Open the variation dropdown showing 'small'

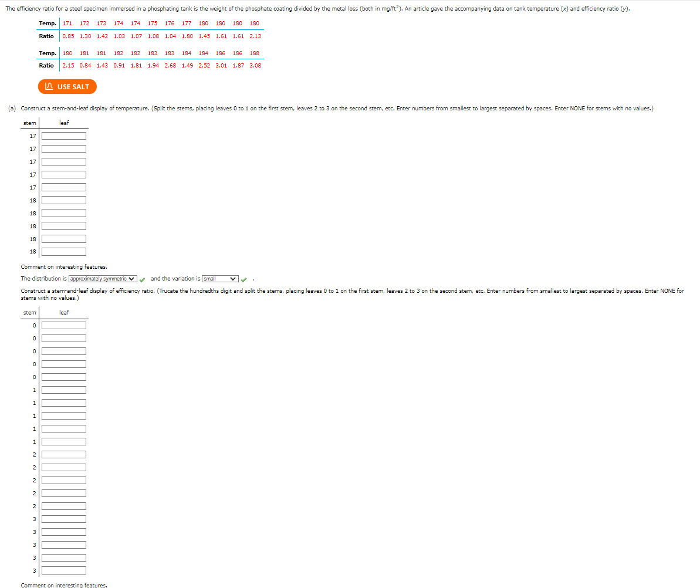221,279
